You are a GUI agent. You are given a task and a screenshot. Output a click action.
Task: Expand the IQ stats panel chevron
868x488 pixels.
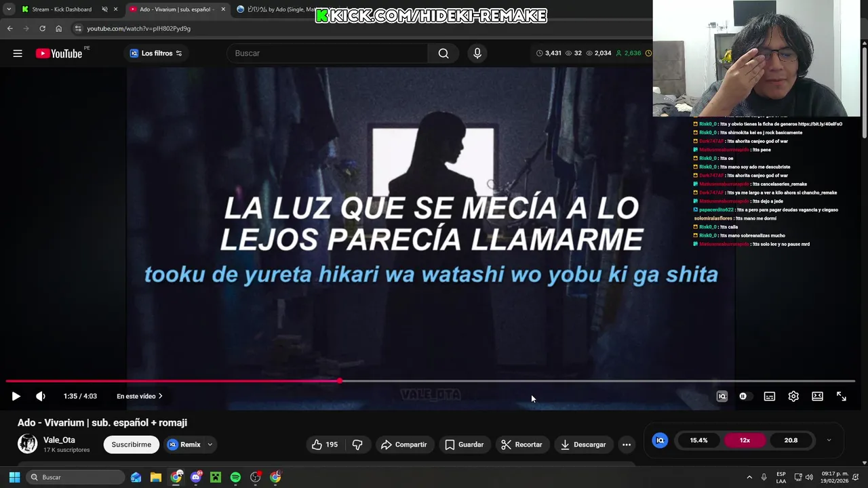[x=829, y=441]
